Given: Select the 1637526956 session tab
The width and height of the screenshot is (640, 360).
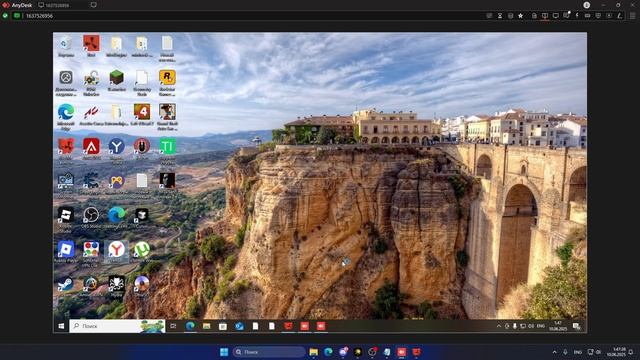Looking at the screenshot, I should (57, 5).
